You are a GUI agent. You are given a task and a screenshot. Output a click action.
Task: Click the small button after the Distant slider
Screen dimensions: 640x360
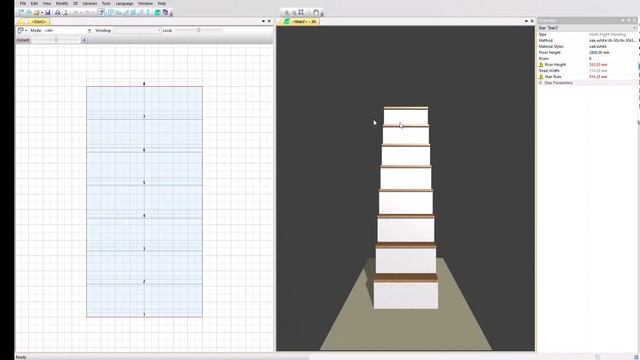(84, 40)
